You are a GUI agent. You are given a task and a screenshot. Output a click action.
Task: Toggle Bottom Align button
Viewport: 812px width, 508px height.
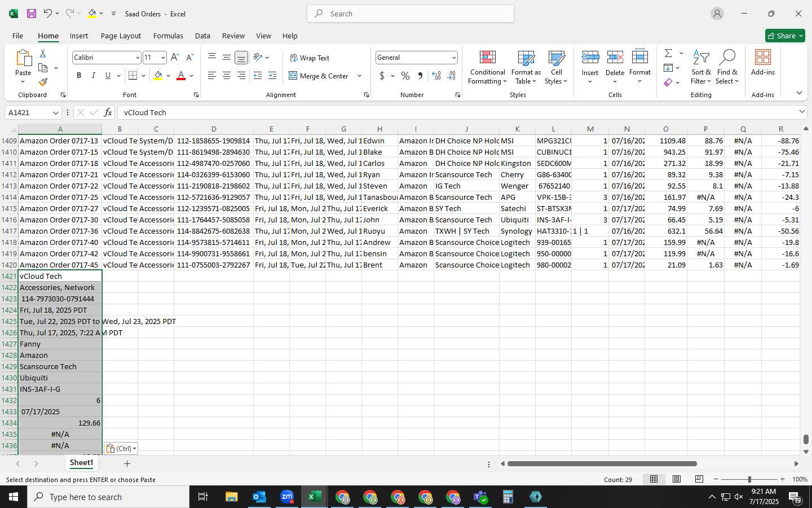click(x=241, y=58)
